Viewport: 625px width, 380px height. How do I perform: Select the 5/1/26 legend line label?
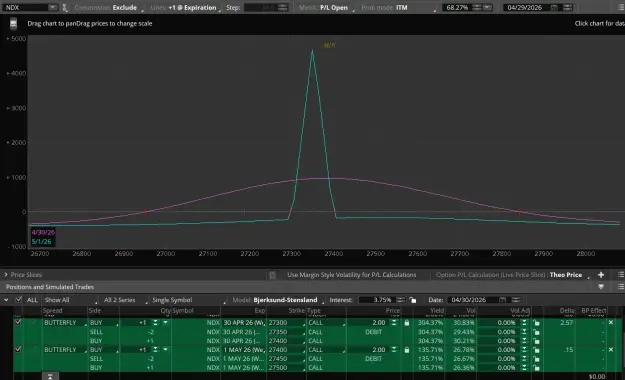[41, 242]
